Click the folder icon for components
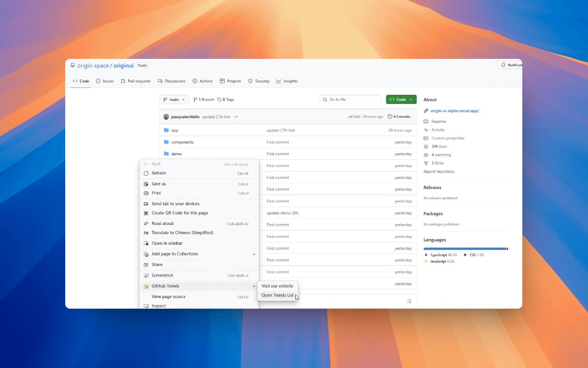Screen dimensions: 588x368 click(x=167, y=142)
